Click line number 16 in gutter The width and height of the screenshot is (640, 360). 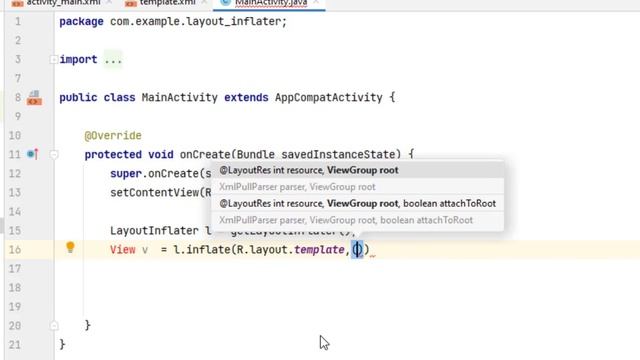[15, 250]
